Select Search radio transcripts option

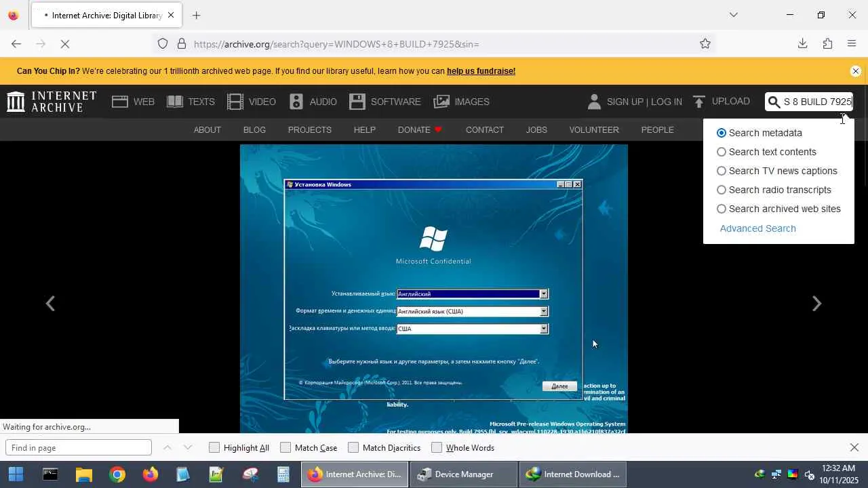(x=722, y=190)
